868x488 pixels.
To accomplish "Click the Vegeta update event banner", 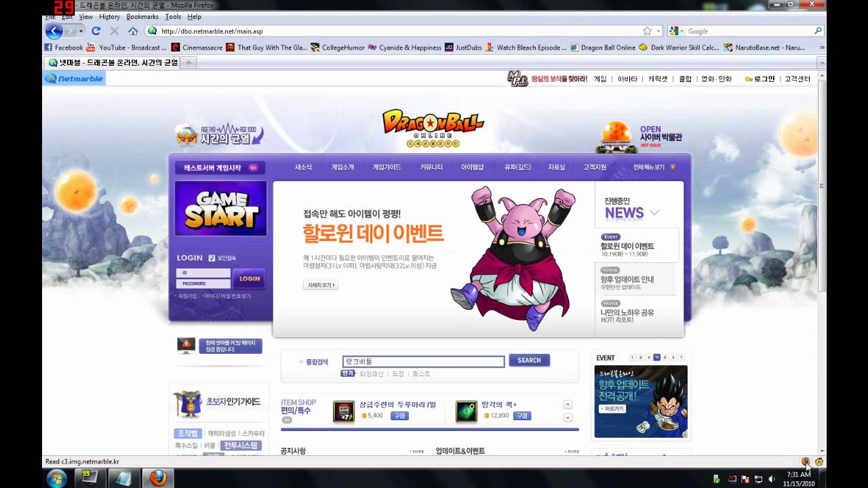I will [x=641, y=401].
